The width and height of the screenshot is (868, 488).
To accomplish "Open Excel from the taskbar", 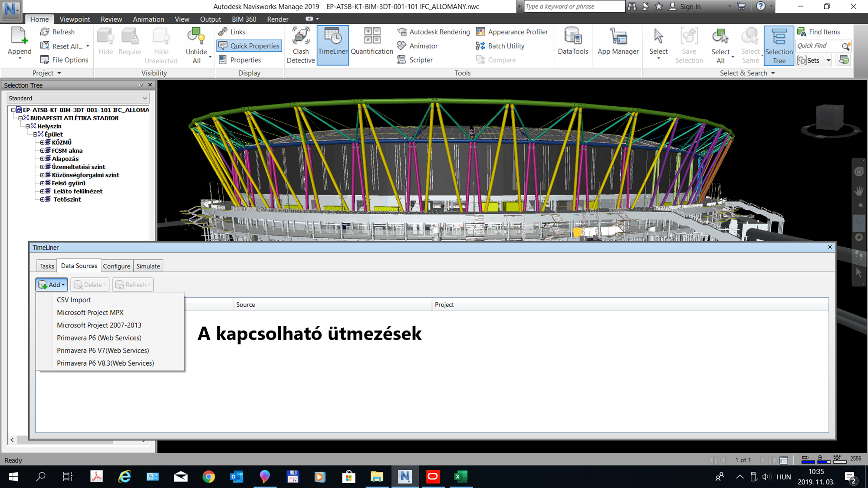I will 460,477.
